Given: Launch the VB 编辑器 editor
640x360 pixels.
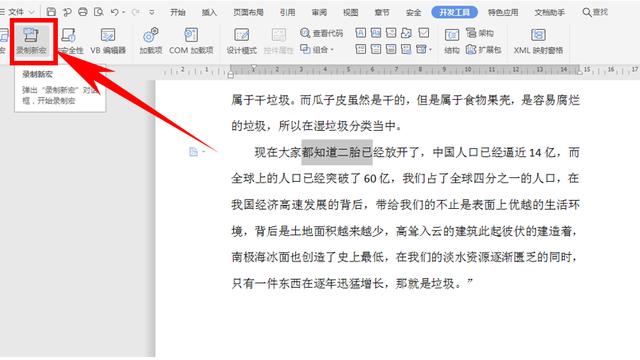Looking at the screenshot, I should (108, 41).
